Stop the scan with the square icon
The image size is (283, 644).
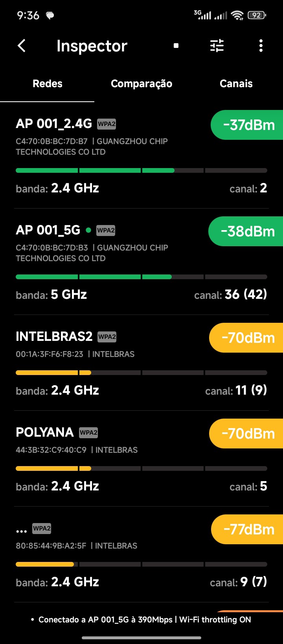[x=176, y=46]
